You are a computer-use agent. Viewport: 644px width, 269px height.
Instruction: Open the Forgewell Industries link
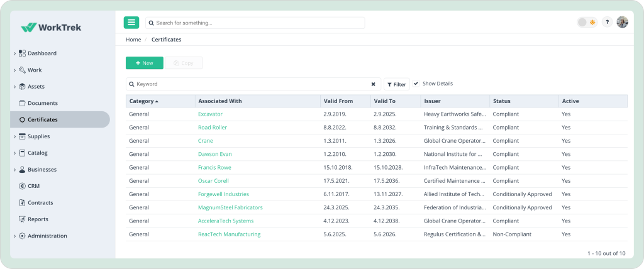point(223,194)
